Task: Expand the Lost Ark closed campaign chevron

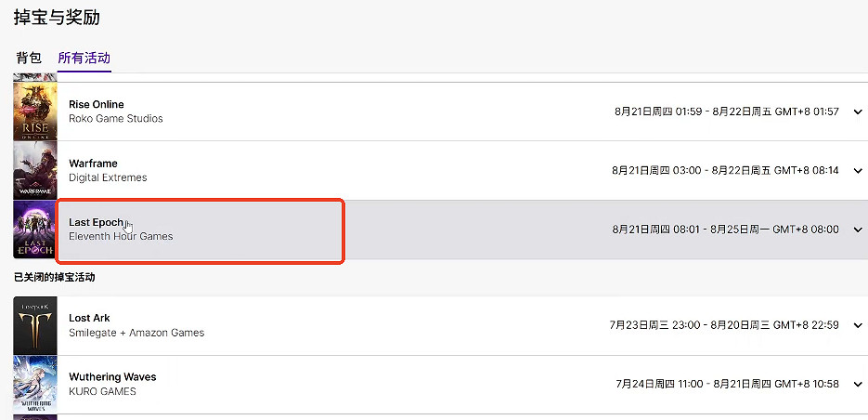Action: click(857, 326)
